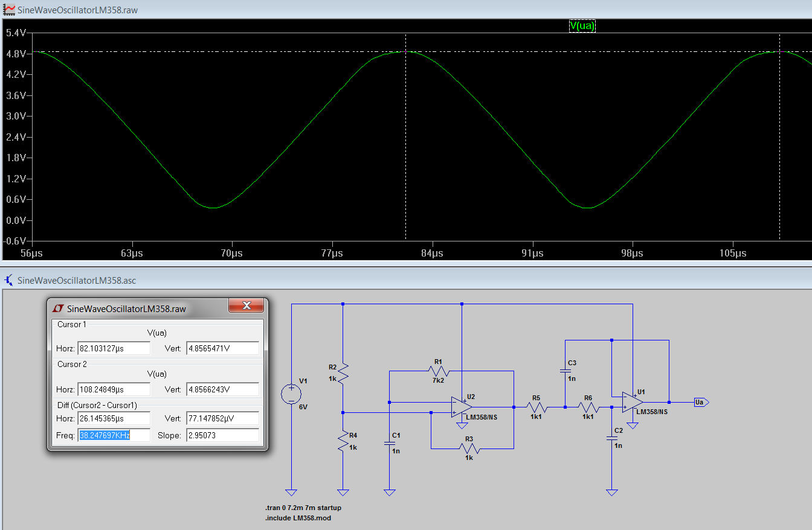Viewport: 812px width, 530px height.
Task: Select the V(ua) trace label above the plot
Action: 582,26
